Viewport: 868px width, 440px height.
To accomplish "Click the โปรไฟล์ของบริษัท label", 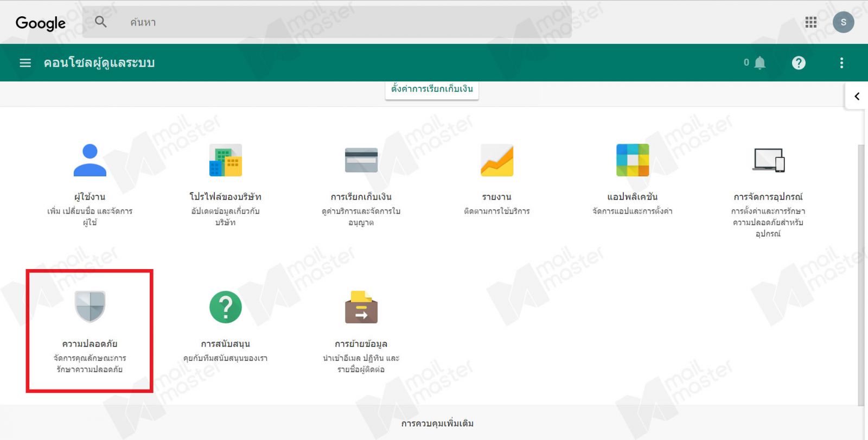I will coord(226,197).
